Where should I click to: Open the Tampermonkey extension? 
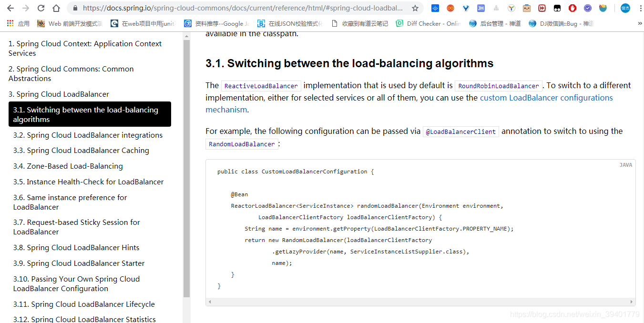pos(557,8)
